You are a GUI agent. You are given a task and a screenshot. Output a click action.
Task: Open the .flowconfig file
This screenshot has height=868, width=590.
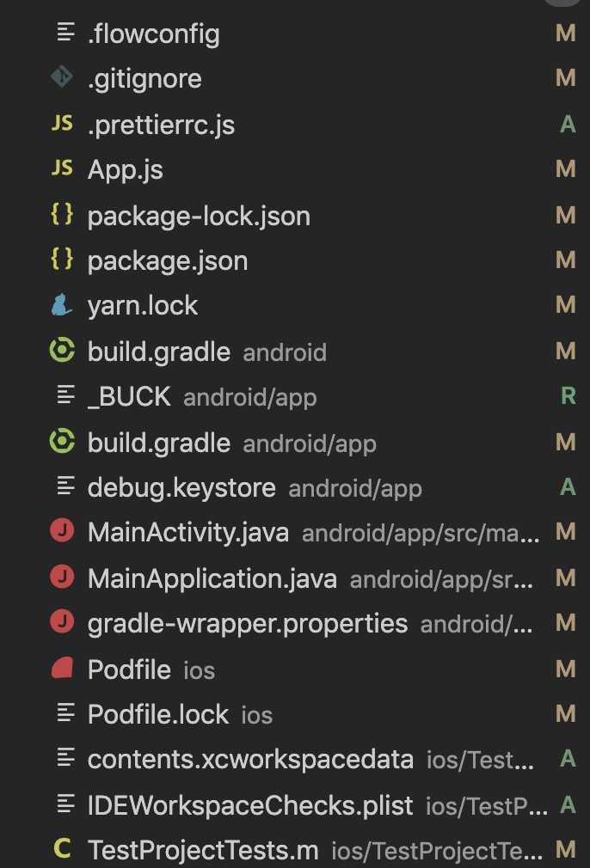click(x=153, y=34)
